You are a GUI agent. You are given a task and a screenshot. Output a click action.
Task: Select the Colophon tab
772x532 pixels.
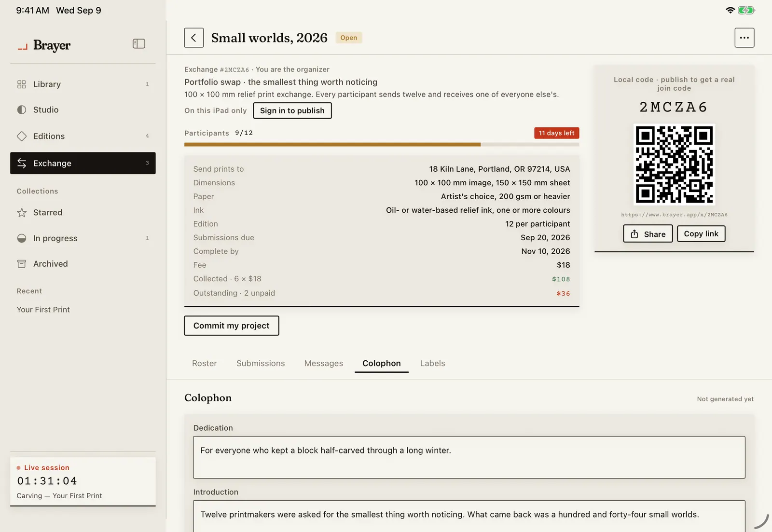click(x=382, y=364)
